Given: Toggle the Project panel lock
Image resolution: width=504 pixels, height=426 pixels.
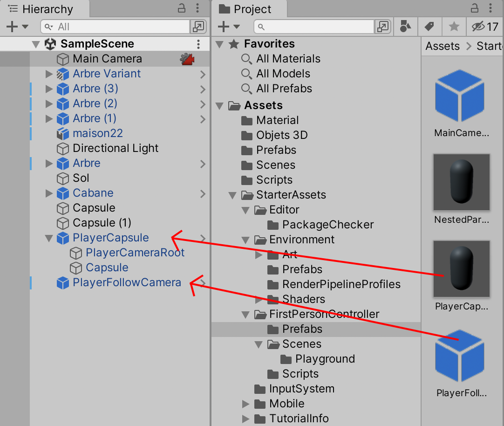Looking at the screenshot, I should (474, 8).
